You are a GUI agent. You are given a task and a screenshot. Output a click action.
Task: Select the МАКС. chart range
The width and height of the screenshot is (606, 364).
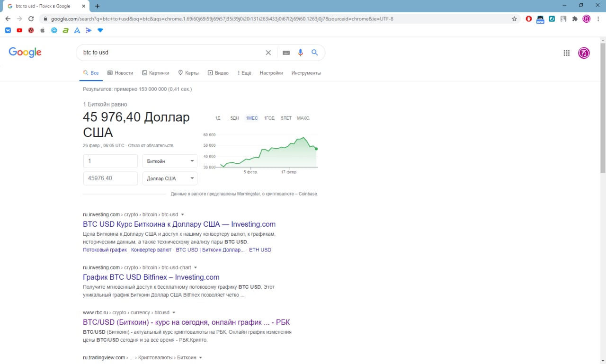pyautogui.click(x=303, y=118)
